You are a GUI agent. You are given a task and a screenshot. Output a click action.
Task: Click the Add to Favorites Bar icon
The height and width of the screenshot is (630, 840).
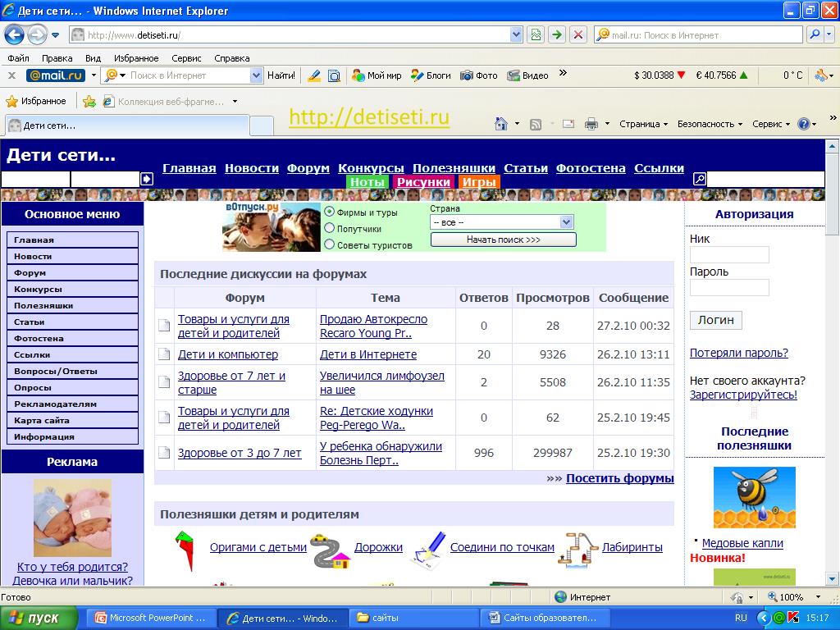coord(89,101)
